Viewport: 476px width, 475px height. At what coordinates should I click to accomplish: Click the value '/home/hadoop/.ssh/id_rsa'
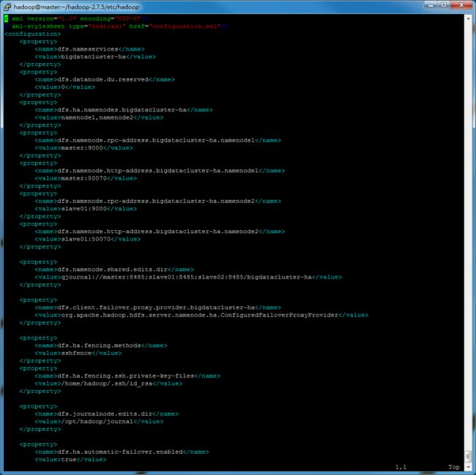(x=107, y=383)
